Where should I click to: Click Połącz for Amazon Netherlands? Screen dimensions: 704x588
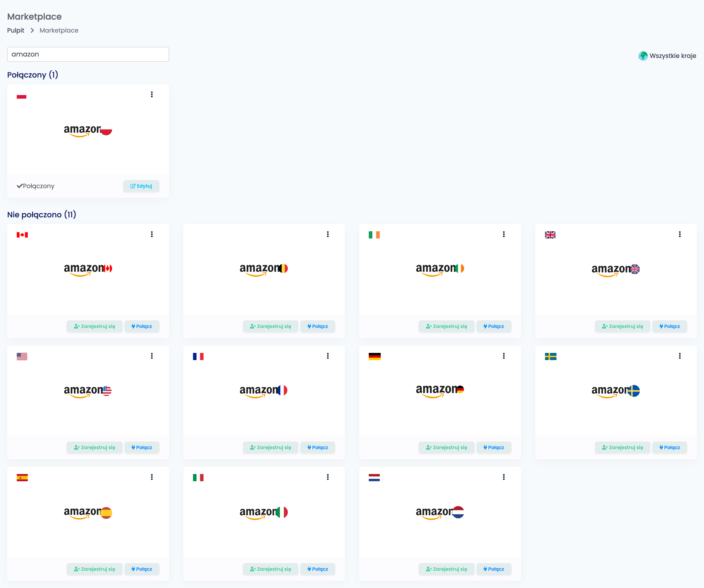point(494,569)
